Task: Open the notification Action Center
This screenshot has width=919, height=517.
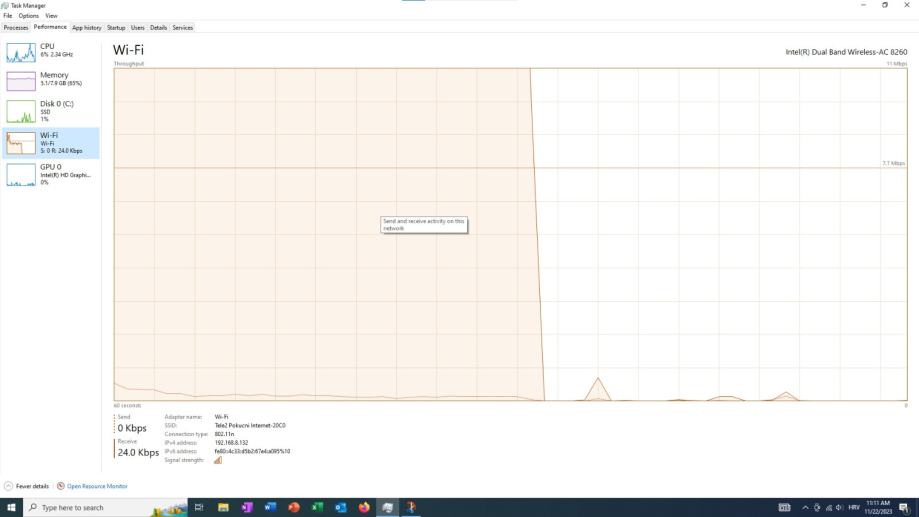Action: 904,508
